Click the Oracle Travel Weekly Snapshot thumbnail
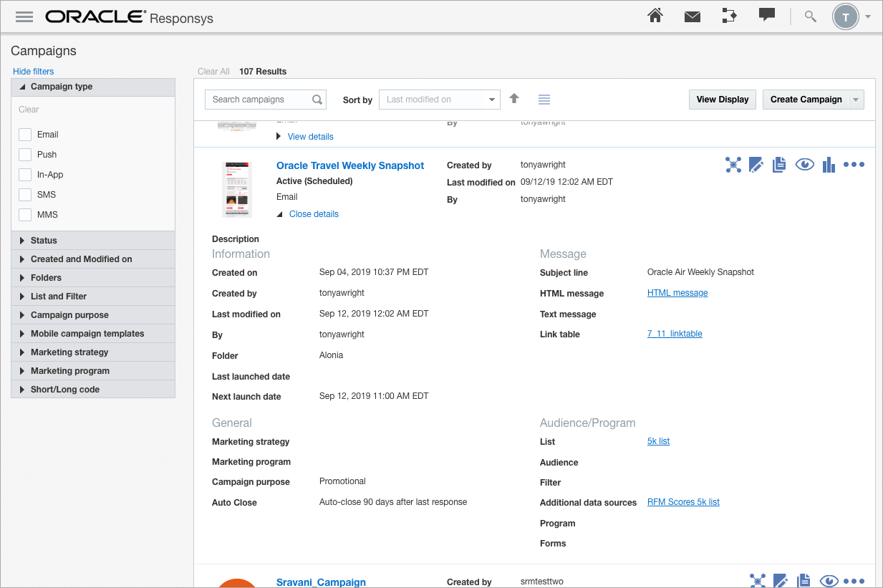 (237, 189)
